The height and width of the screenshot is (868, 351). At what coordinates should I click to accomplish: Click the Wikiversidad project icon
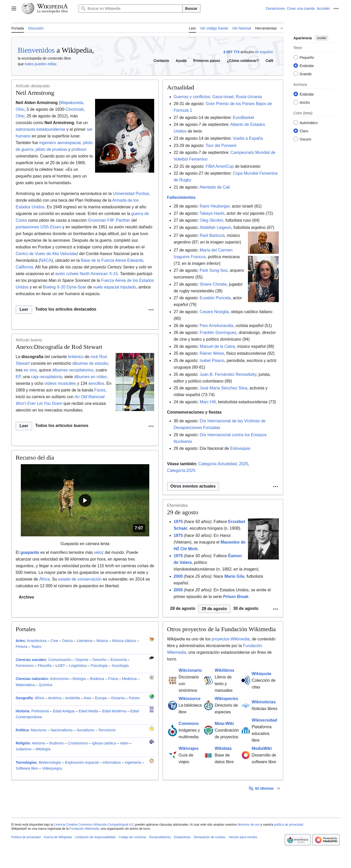pos(246,730)
